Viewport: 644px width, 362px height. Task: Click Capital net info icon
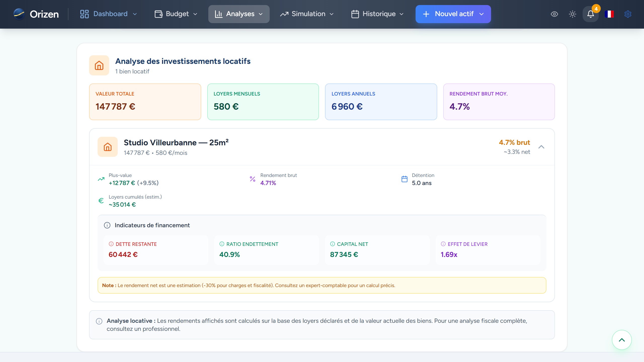pos(332,244)
